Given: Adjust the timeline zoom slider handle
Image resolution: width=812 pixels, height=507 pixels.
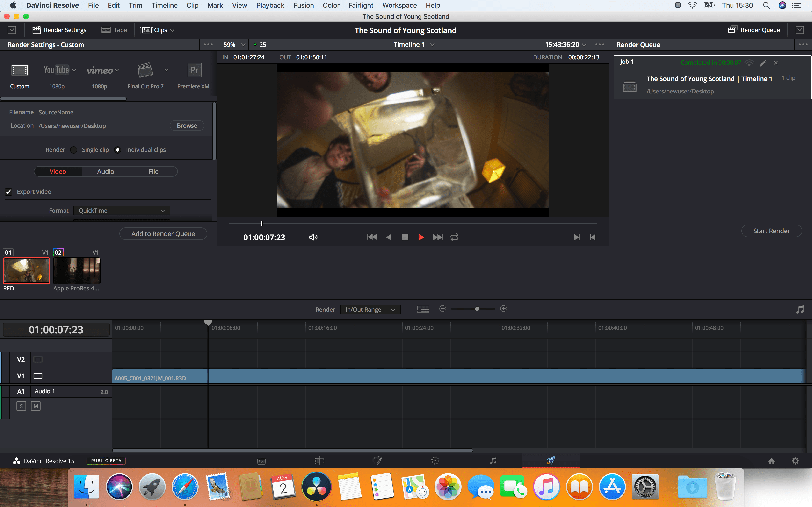Looking at the screenshot, I should (x=477, y=309).
